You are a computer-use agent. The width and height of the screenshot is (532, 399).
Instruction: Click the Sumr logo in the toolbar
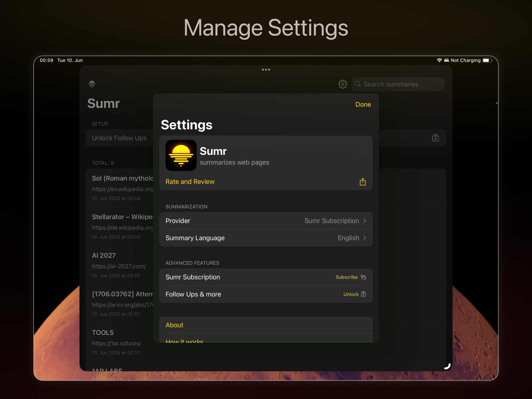click(x=92, y=84)
